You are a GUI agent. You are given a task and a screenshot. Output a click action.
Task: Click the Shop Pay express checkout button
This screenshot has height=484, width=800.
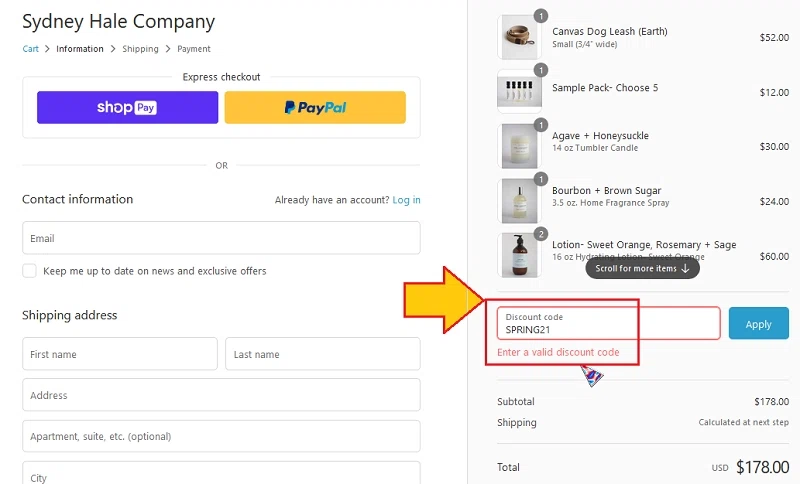(x=127, y=108)
